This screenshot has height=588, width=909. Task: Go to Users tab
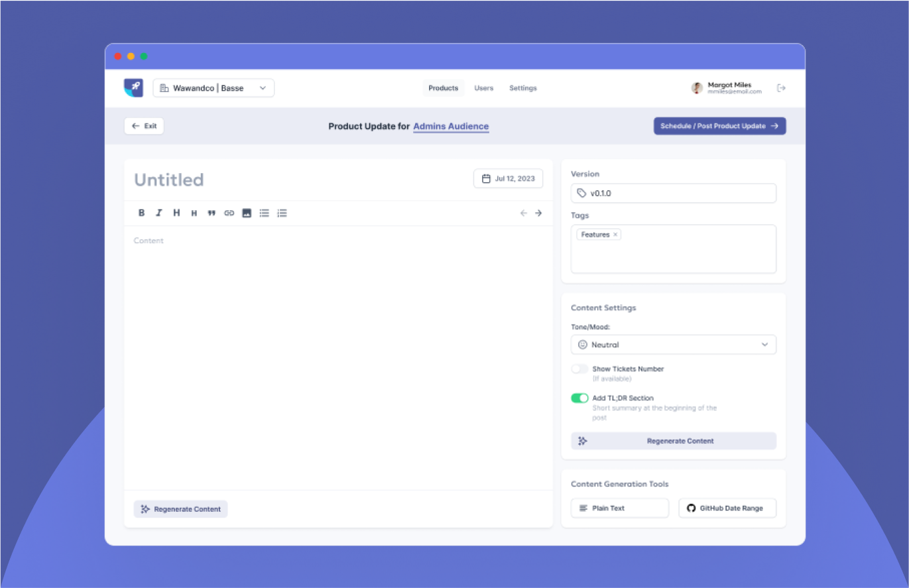click(x=484, y=88)
